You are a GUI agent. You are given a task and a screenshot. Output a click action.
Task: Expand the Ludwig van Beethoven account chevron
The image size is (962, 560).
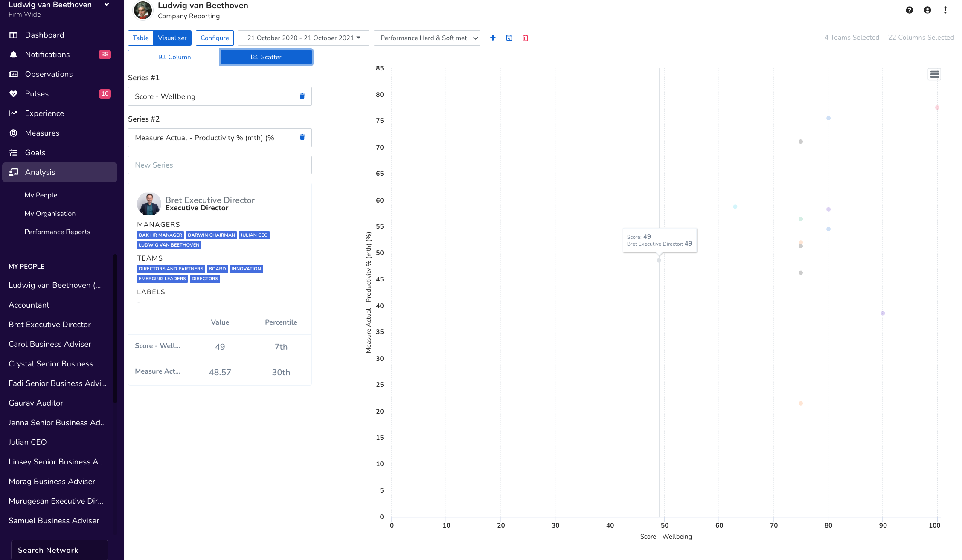click(107, 5)
